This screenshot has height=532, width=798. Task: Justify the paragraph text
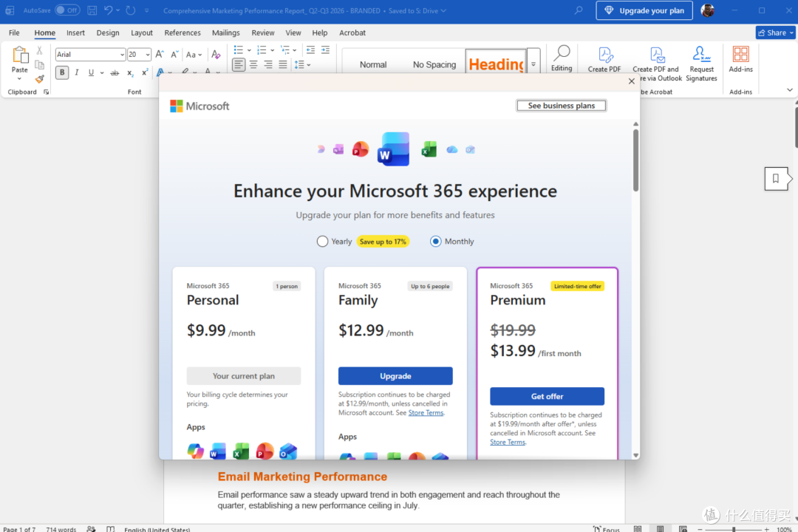[x=283, y=65]
